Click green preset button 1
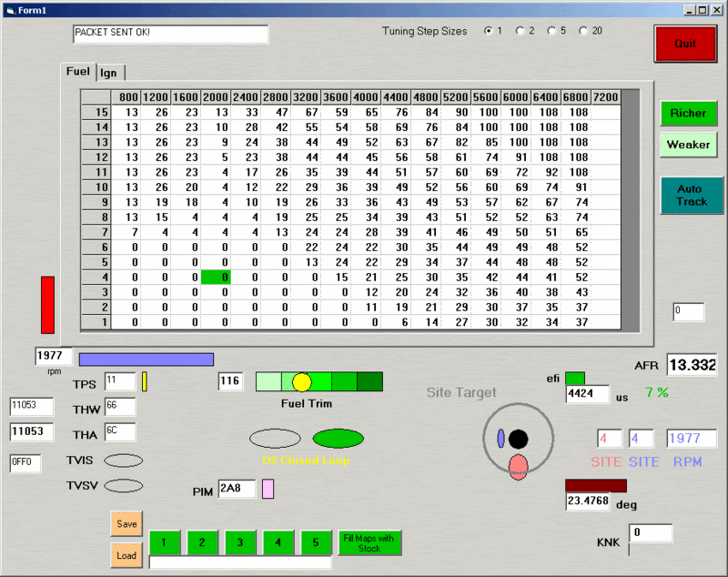 (165, 542)
